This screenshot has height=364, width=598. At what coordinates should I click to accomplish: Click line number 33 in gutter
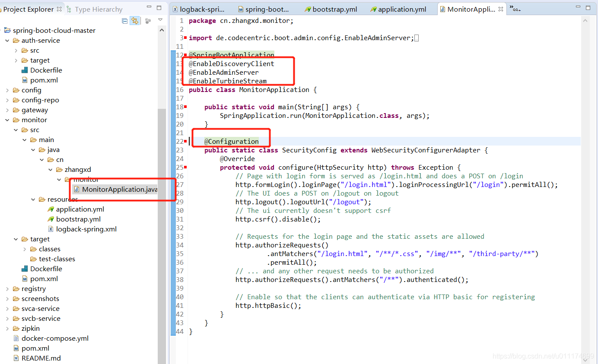coord(180,236)
